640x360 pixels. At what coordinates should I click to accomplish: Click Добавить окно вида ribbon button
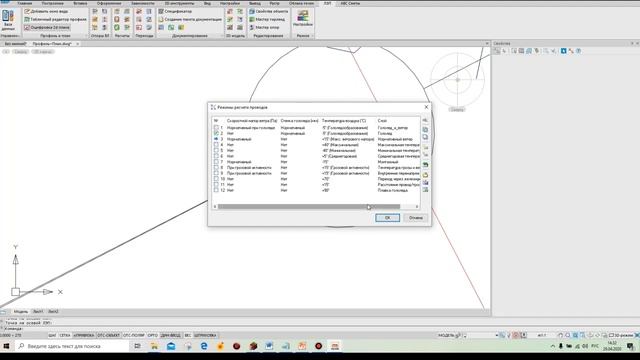tap(46, 11)
